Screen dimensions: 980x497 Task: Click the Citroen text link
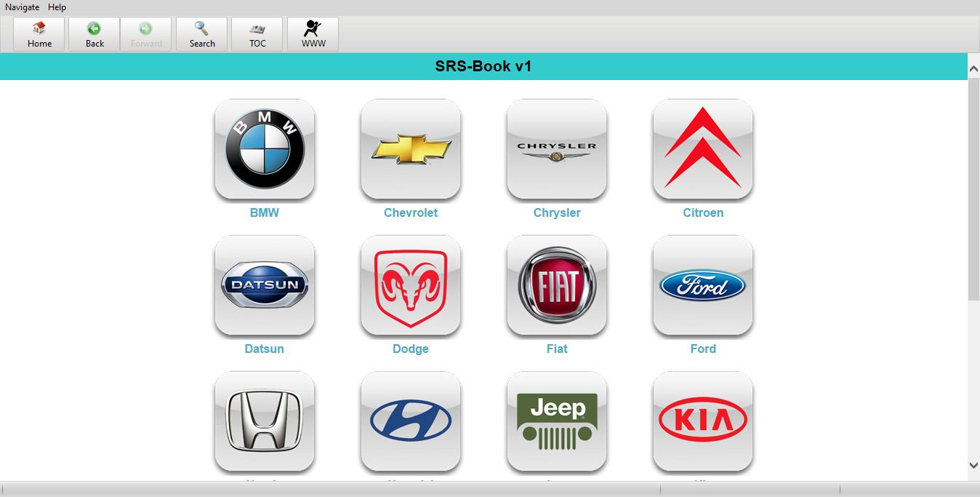point(703,213)
